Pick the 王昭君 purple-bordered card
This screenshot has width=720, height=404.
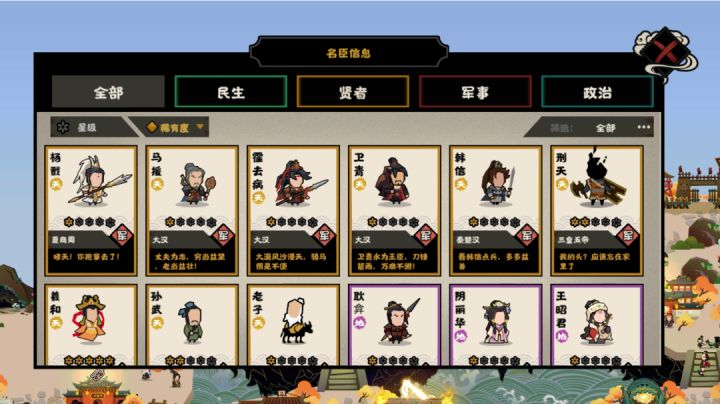coord(597,326)
